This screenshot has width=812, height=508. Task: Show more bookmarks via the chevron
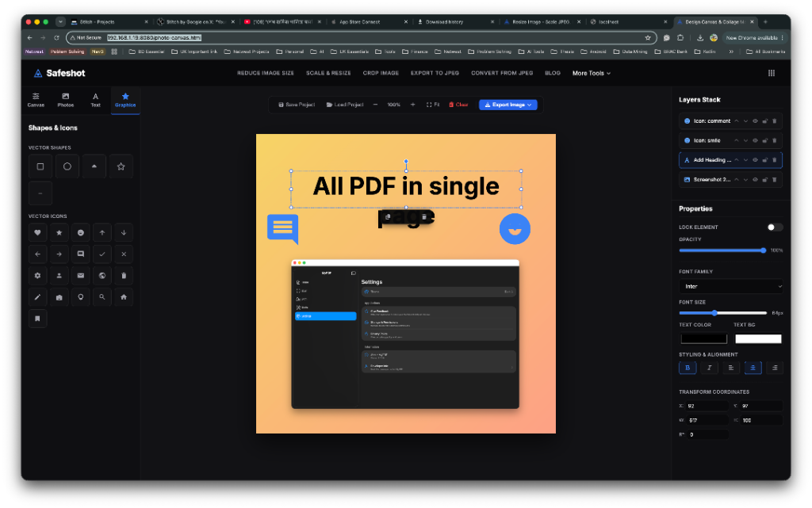point(731,52)
